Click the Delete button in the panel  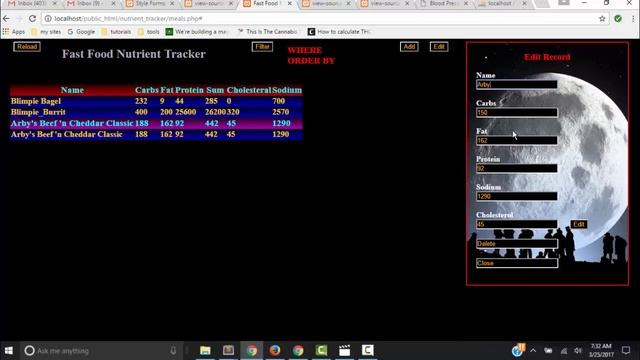(x=517, y=244)
